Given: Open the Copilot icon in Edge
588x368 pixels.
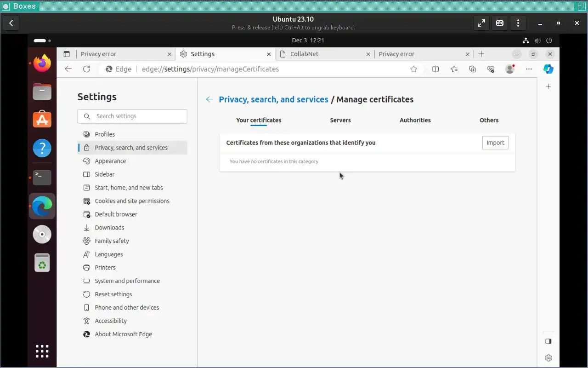Looking at the screenshot, I should coord(548,69).
